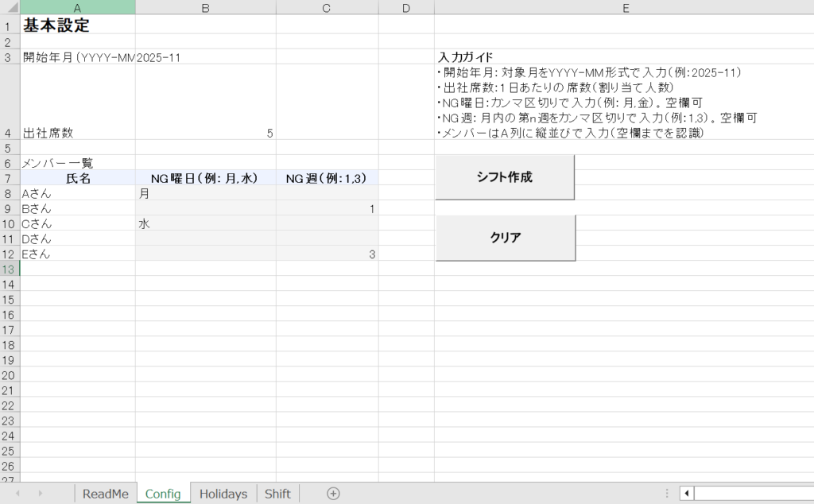The width and height of the screenshot is (814, 504).
Task: Click the next sheet navigation arrow
Action: [41, 494]
